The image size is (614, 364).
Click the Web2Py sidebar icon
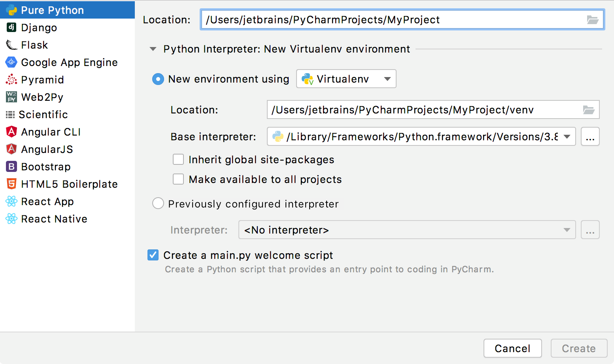pos(11,97)
